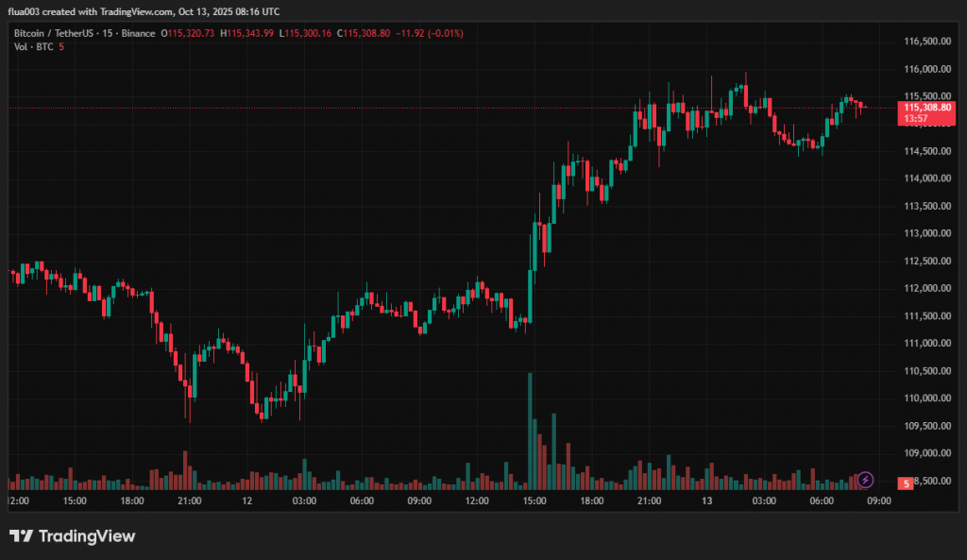Click the 110,000.00 price axis label
Screen dimensions: 967x560
925,399
